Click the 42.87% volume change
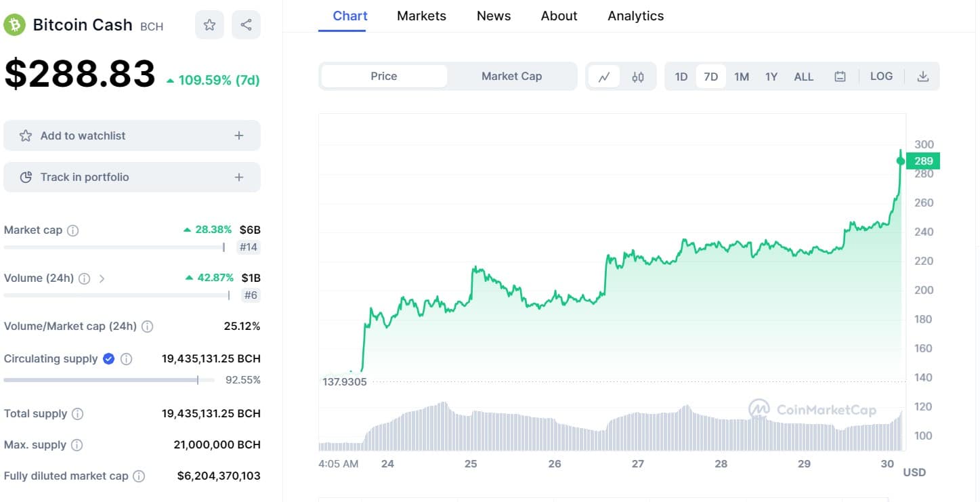 pos(209,278)
